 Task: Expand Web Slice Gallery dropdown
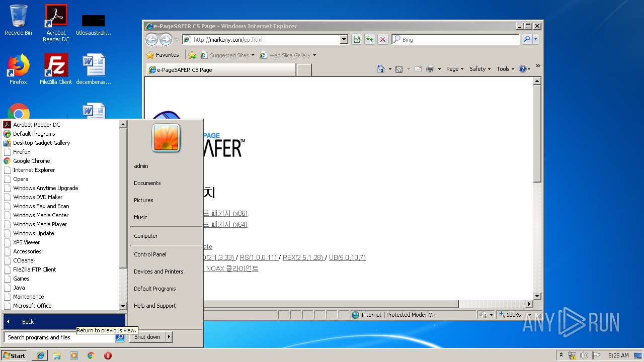click(x=314, y=55)
